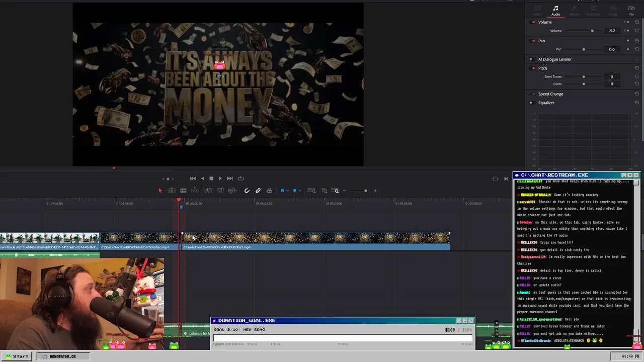
Task: Enable the AI Dialogue Leveler switch
Action: [531, 59]
